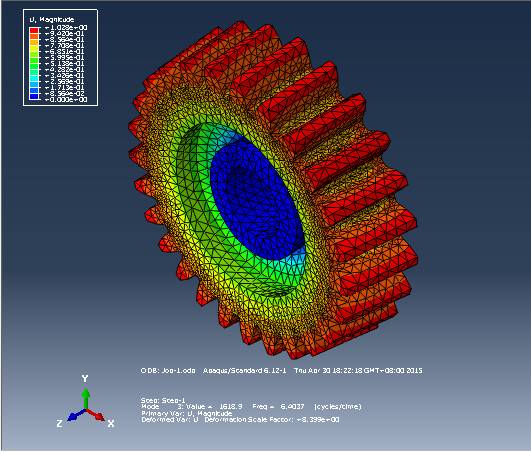Select the dark blue legend swatch at bottom
The width and height of the screenshot is (531, 452).
tap(34, 96)
